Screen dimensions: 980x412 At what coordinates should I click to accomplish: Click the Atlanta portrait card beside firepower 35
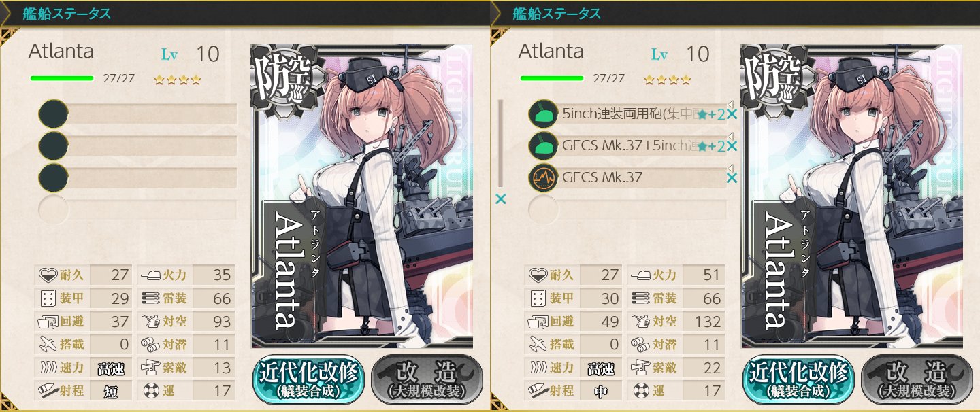(362, 196)
